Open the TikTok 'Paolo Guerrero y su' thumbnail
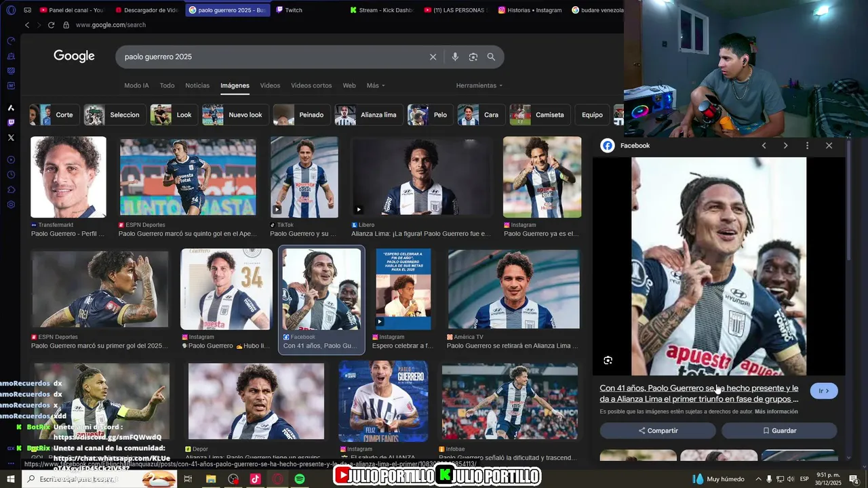This screenshot has height=488, width=868. (x=304, y=178)
